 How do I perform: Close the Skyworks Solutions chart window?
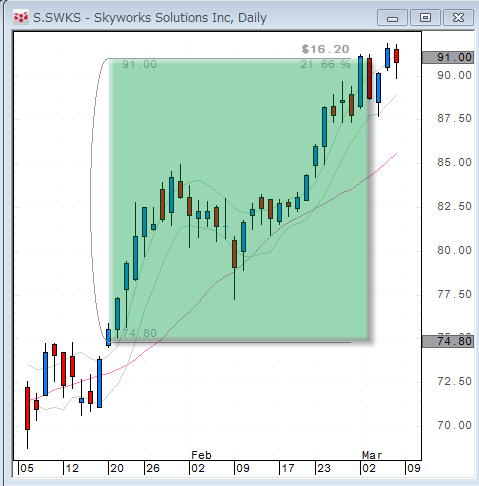(459, 18)
